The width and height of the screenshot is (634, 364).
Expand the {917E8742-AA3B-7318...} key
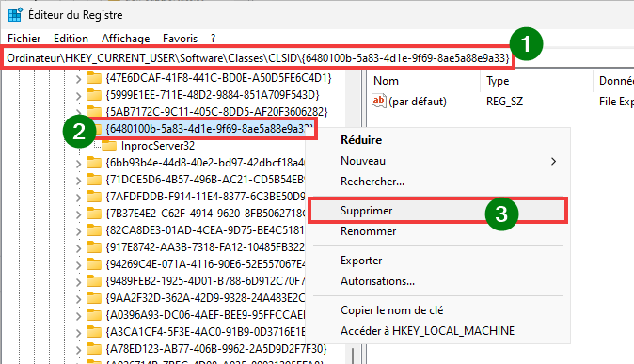[78, 248]
